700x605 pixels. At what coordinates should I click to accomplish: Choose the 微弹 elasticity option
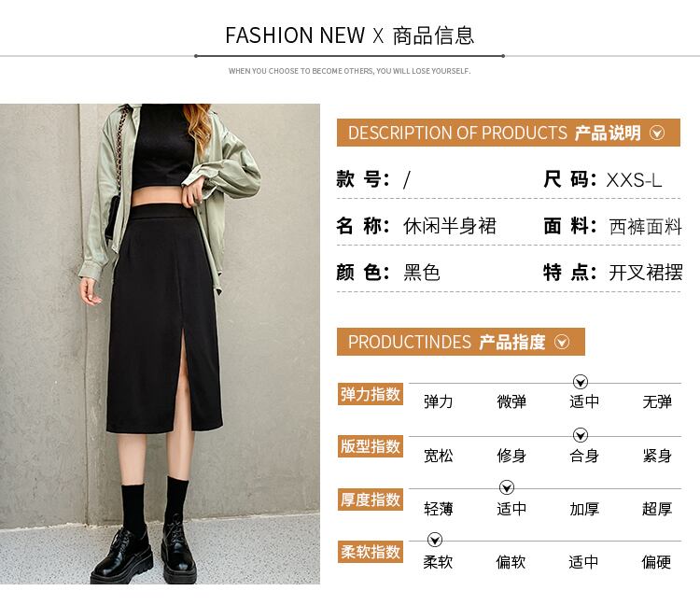511,401
